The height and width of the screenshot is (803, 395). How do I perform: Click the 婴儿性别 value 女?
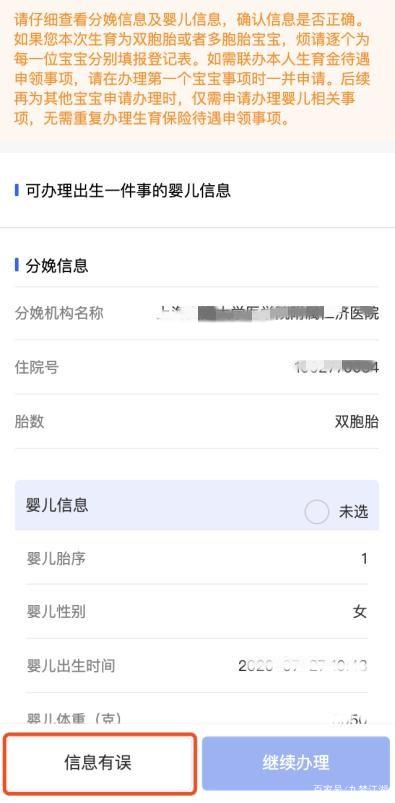tap(360, 611)
